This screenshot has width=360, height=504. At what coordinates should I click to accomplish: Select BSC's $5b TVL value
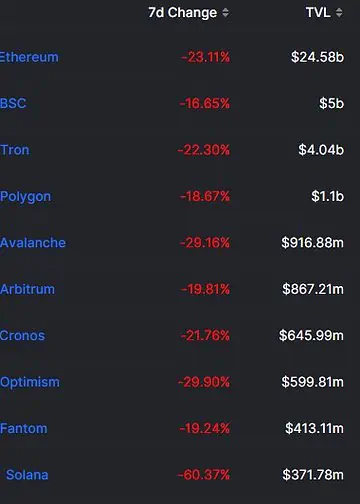[x=331, y=103]
